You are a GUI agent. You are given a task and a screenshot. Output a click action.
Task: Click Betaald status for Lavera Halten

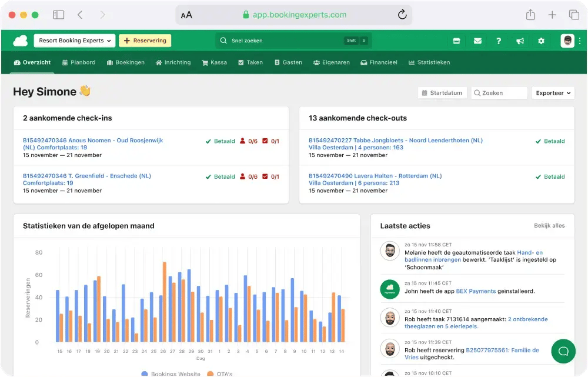coord(550,176)
